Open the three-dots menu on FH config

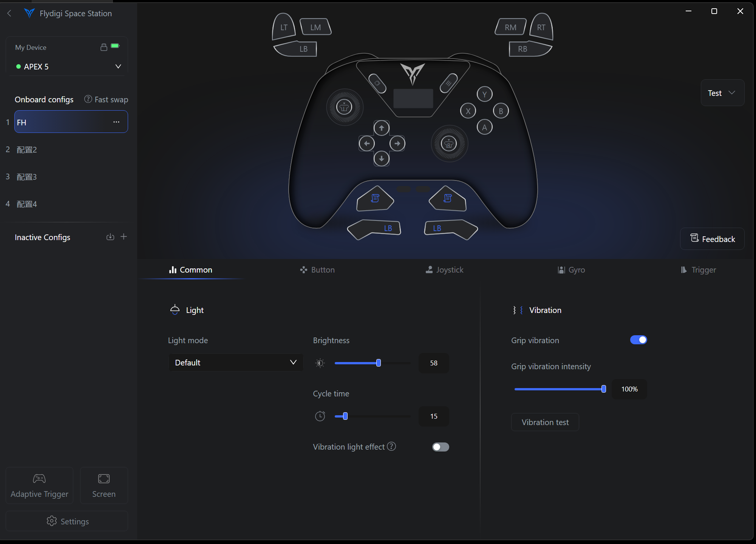116,122
